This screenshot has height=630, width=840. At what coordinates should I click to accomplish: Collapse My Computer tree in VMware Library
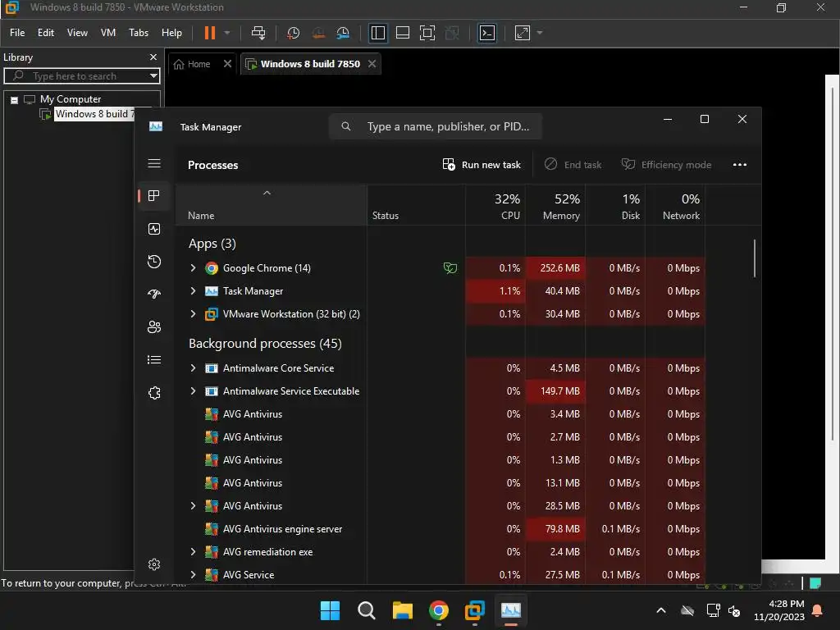pos(15,99)
